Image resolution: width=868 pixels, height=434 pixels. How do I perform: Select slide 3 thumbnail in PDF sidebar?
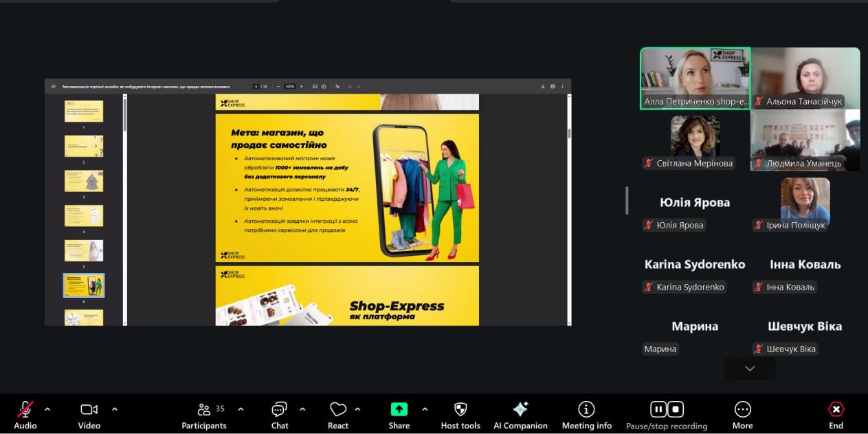tap(84, 181)
